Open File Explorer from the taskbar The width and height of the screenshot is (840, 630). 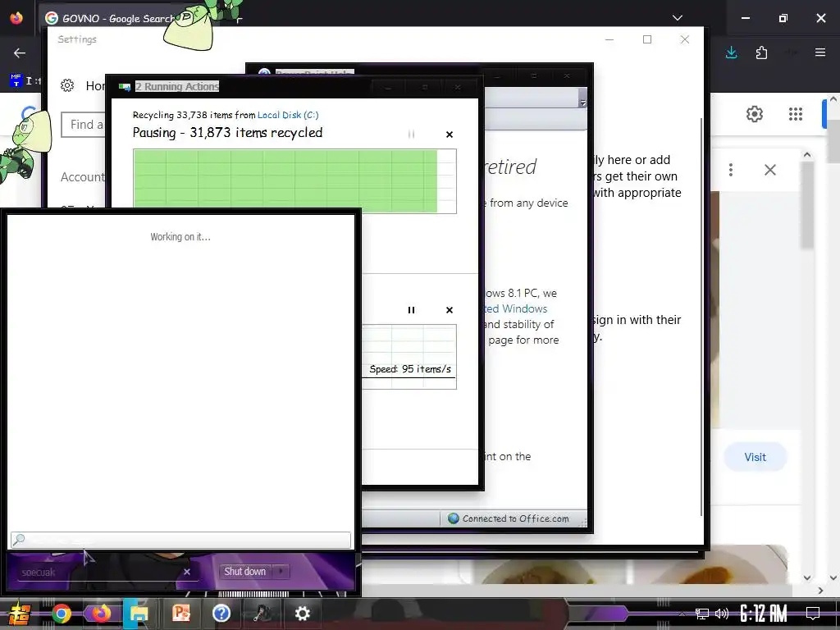pyautogui.click(x=139, y=614)
